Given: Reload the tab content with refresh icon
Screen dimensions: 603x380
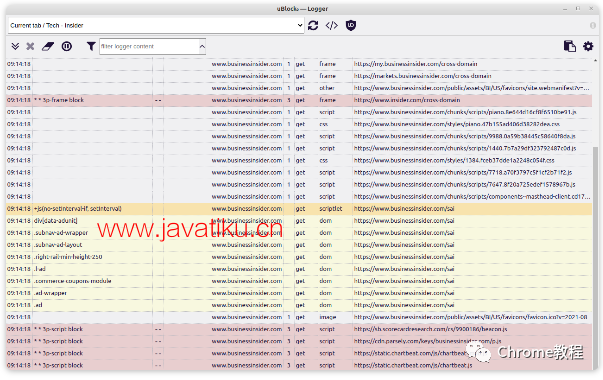Looking at the screenshot, I should [x=313, y=25].
